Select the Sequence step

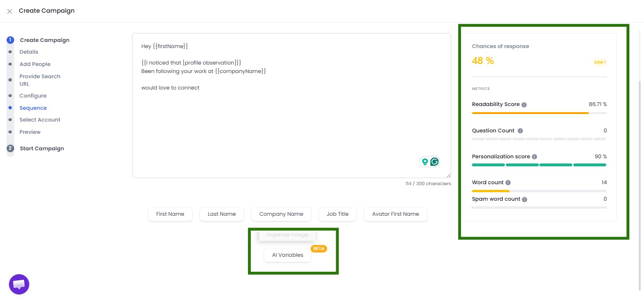click(33, 108)
